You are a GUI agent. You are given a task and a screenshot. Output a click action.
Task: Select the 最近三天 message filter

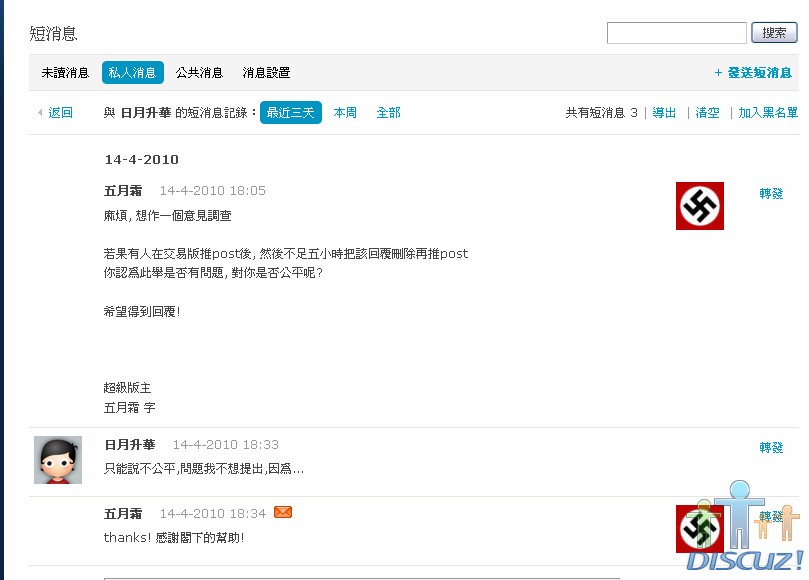290,113
